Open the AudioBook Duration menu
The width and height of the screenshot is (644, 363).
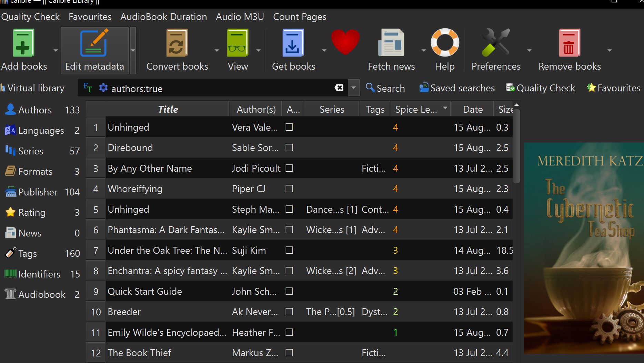[163, 17]
